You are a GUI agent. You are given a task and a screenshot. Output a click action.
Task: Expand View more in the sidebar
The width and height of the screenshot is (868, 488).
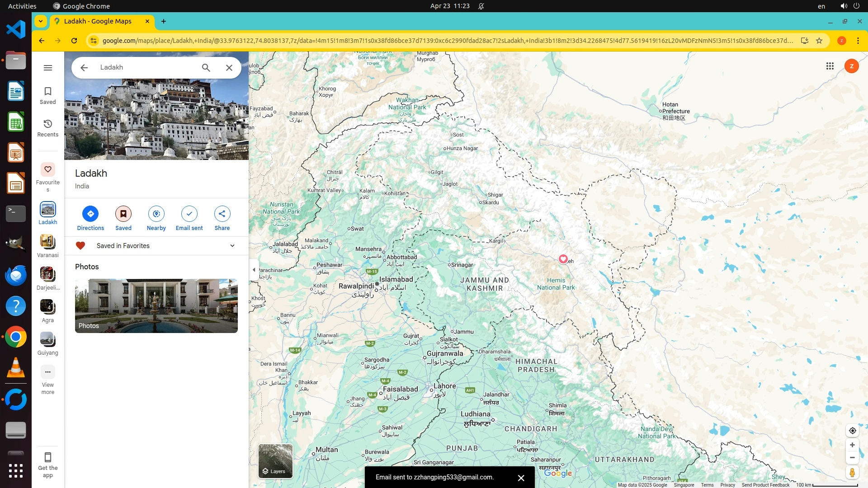click(x=48, y=380)
